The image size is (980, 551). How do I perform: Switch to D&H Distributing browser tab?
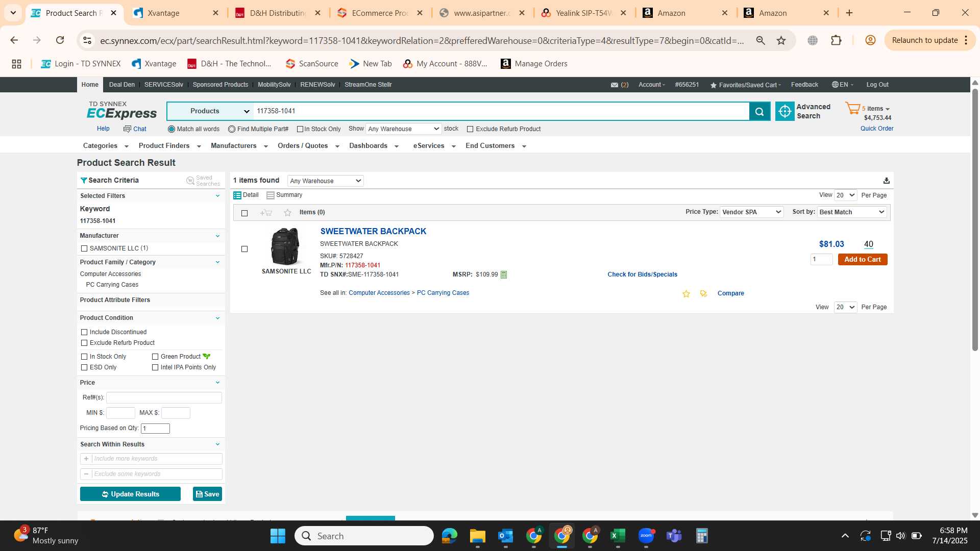[x=278, y=13]
